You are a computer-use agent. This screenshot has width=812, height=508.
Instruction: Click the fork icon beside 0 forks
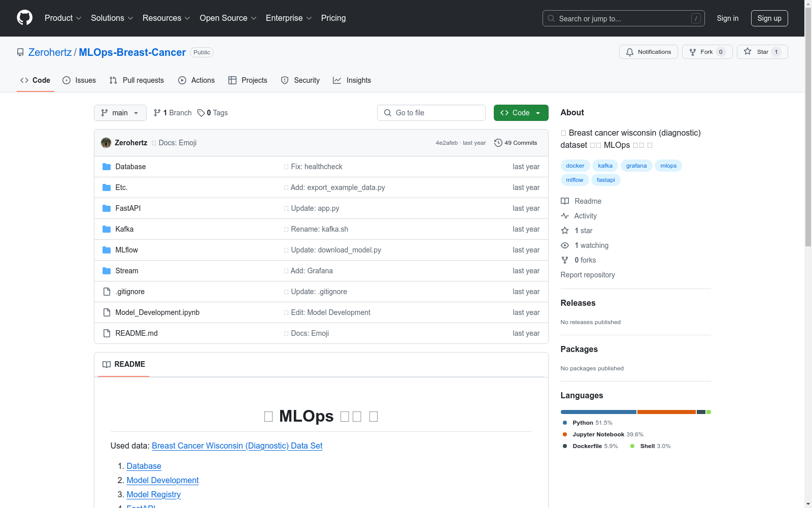[565, 260]
